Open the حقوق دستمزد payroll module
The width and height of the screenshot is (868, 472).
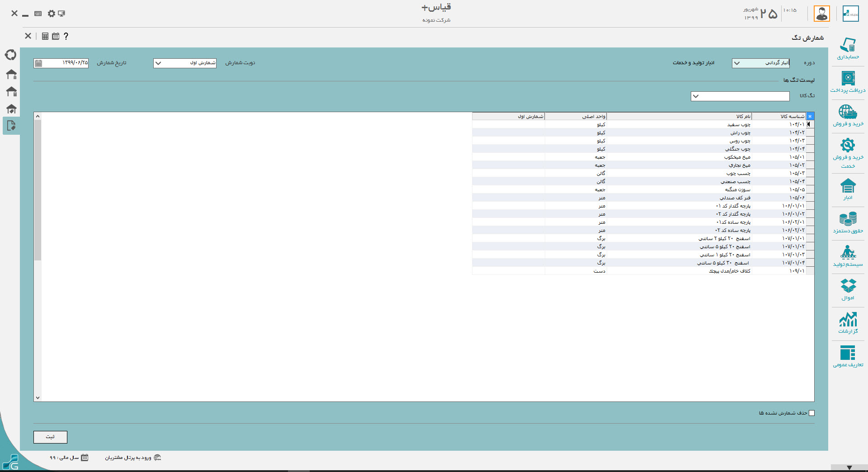tap(848, 222)
